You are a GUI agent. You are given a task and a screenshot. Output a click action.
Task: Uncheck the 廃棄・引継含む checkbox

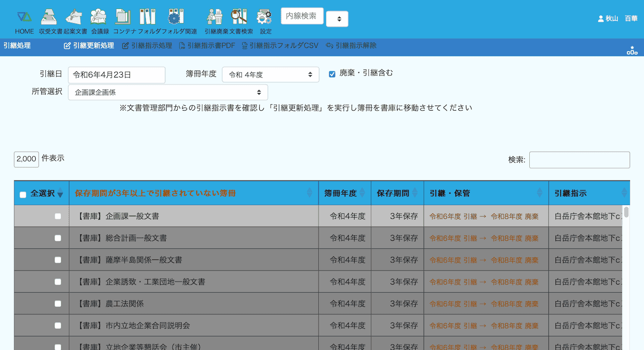pyautogui.click(x=332, y=74)
